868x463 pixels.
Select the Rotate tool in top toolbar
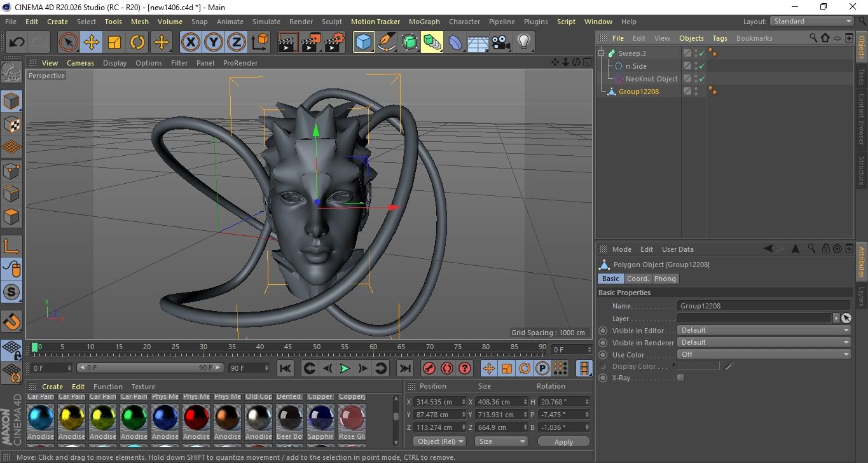point(137,43)
